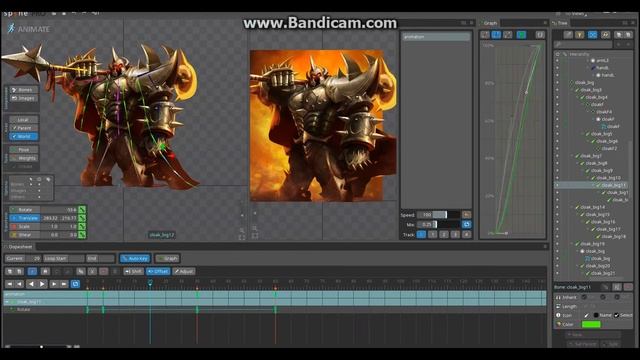Select the Rotate transform tool
Image resolution: width=640 pixels, height=360 pixels.
24,210
